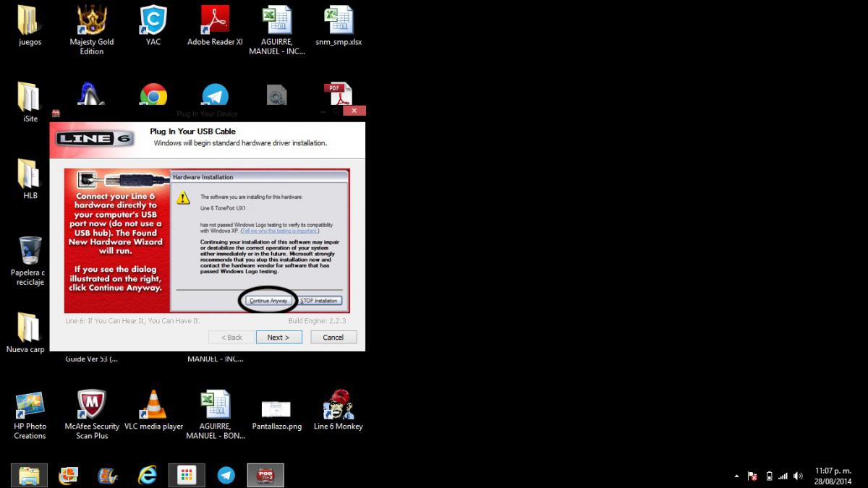Launch Internet Explorer from the taskbar
The image size is (868, 488).
click(x=147, y=475)
